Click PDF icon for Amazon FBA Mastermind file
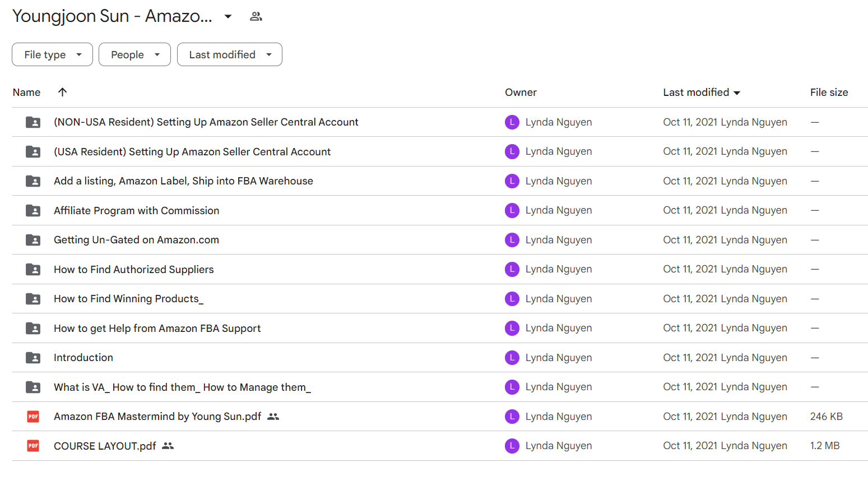This screenshot has height=499, width=868. 33,417
